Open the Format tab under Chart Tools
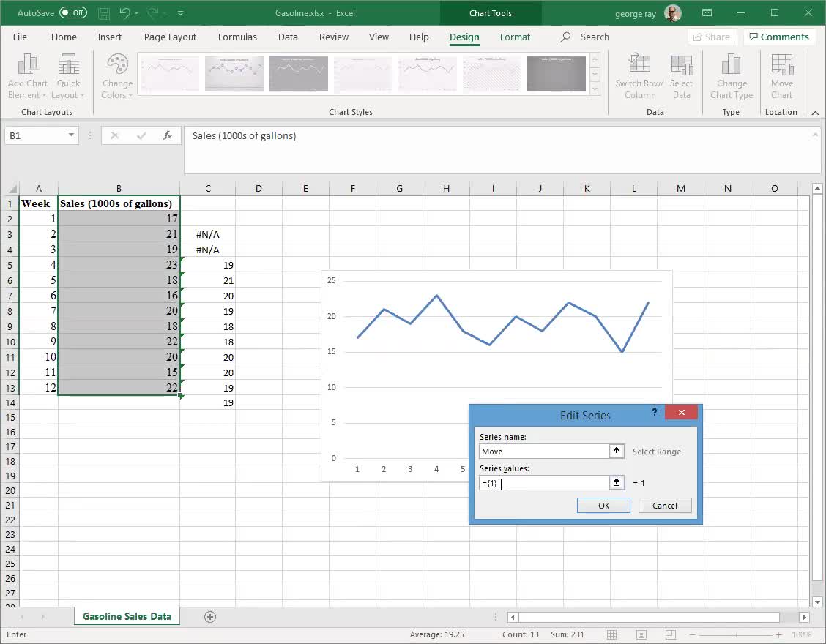The height and width of the screenshot is (644, 826). [515, 37]
